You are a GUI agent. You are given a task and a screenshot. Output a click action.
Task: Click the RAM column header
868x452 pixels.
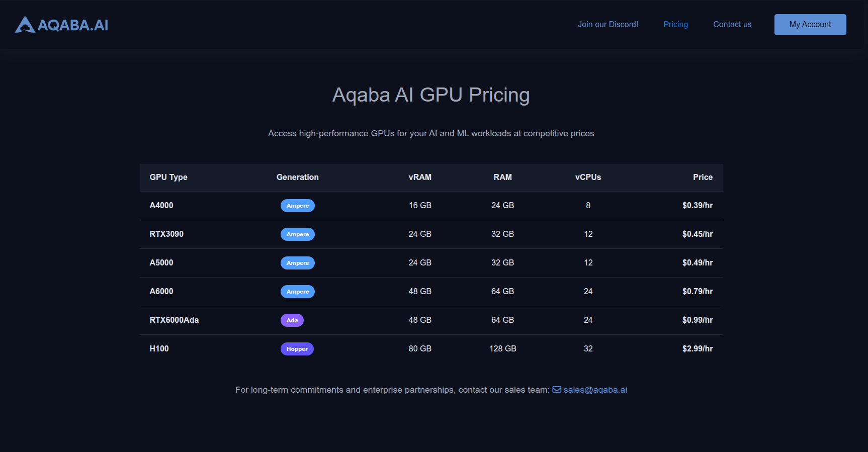point(503,177)
